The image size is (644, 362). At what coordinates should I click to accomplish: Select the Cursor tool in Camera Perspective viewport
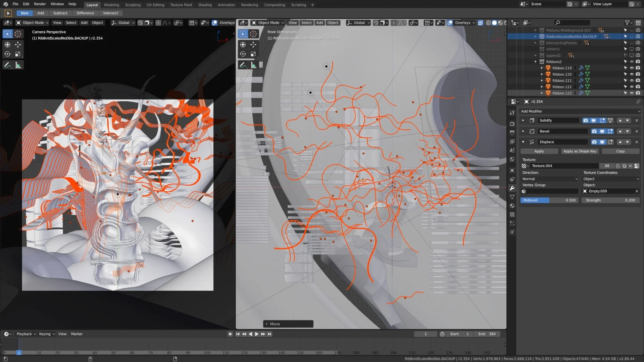point(18,34)
